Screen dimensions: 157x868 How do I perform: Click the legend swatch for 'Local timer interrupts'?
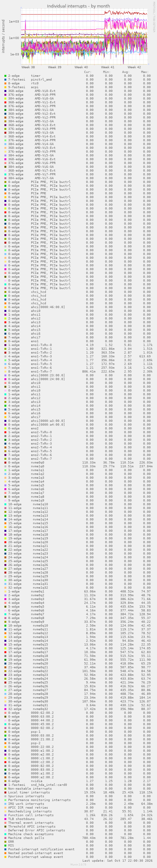tap(5, 792)
